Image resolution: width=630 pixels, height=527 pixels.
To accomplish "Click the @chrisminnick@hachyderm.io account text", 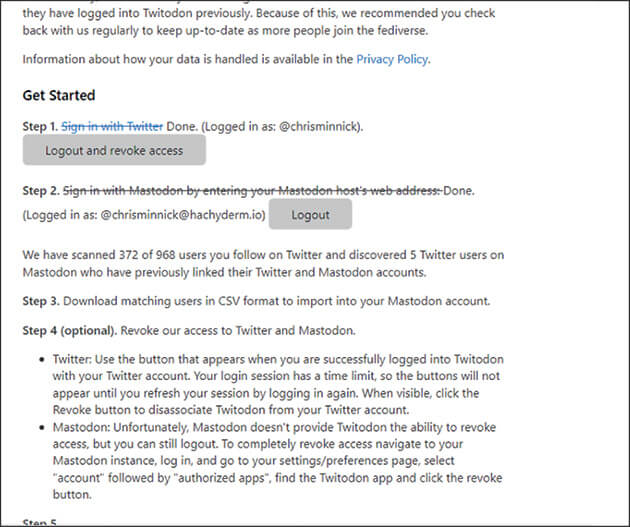I will [174, 215].
